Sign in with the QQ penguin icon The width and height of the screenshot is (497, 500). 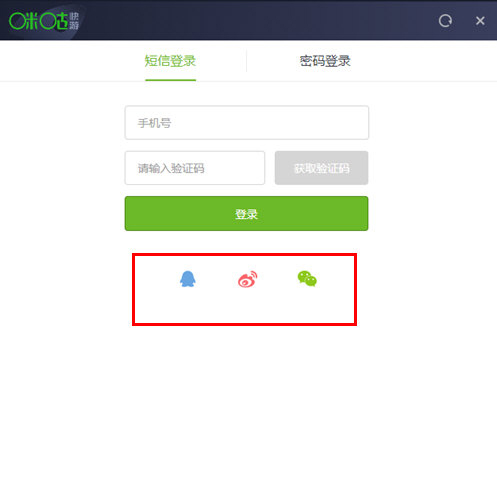(x=188, y=279)
